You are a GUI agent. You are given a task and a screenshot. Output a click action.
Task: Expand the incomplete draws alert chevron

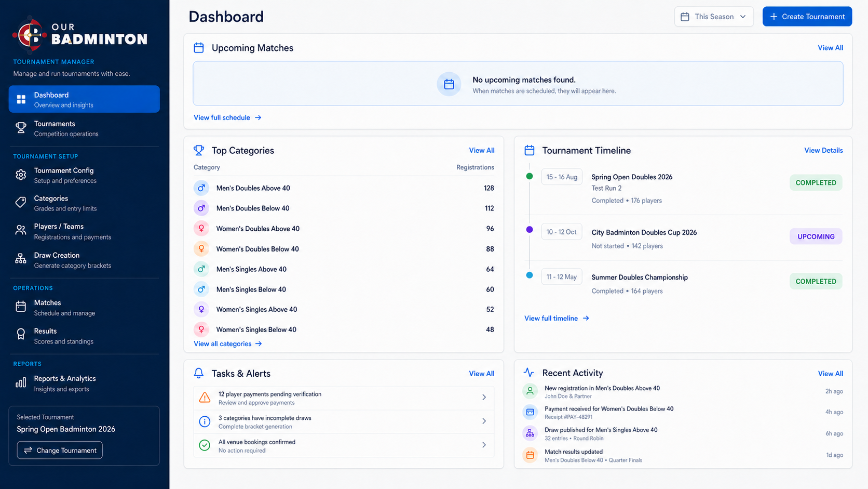(x=484, y=421)
